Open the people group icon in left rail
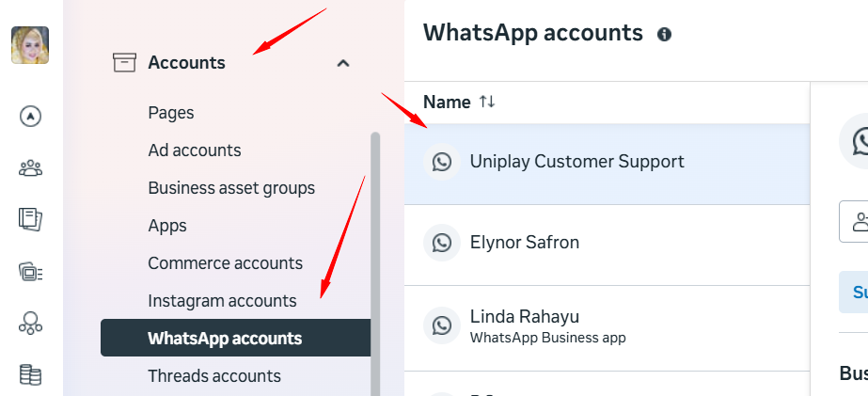The image size is (868, 396). coord(30,168)
